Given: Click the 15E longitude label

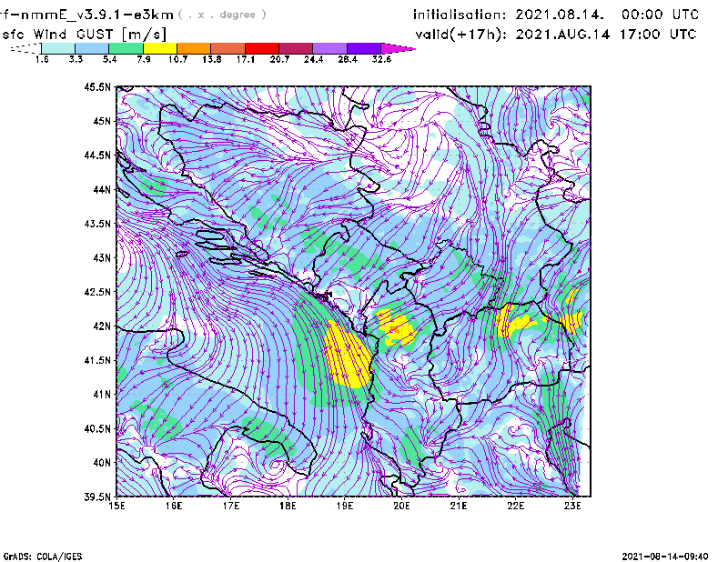Looking at the screenshot, I should tap(117, 506).
